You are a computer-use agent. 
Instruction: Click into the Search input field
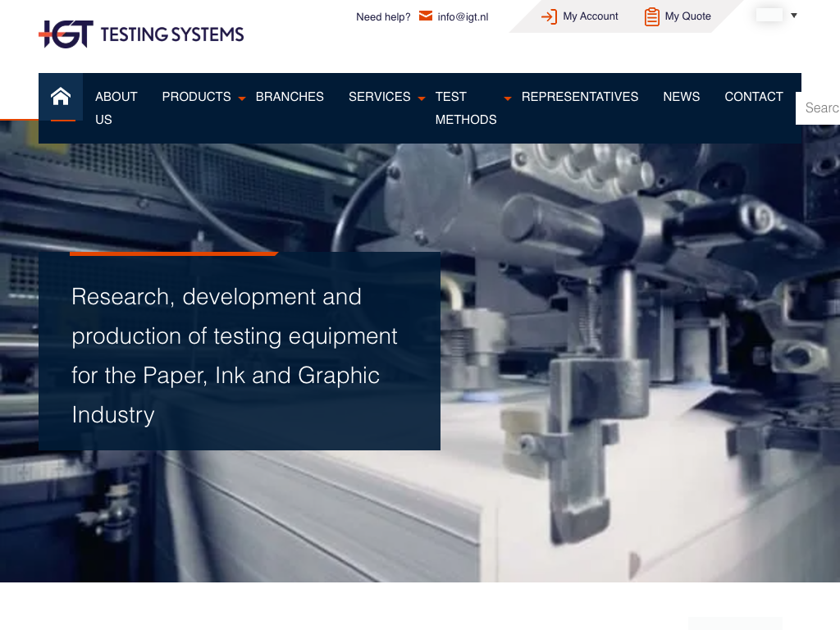coord(820,108)
